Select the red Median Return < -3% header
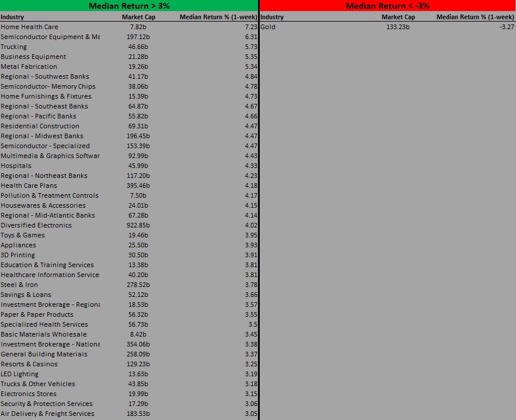 click(388, 6)
